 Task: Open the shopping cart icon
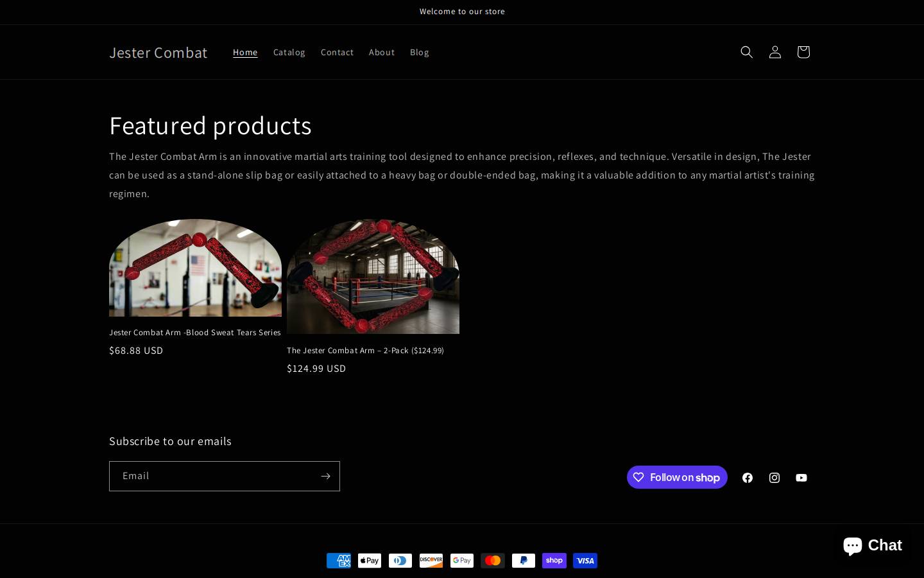(x=803, y=52)
